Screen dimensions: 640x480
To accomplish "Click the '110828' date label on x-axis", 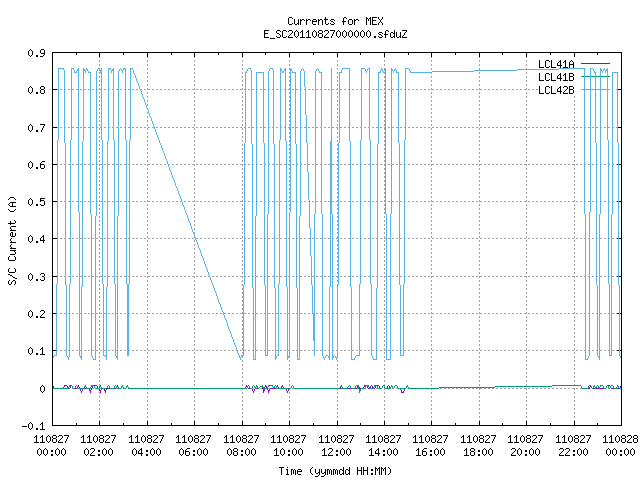I will tap(620, 439).
